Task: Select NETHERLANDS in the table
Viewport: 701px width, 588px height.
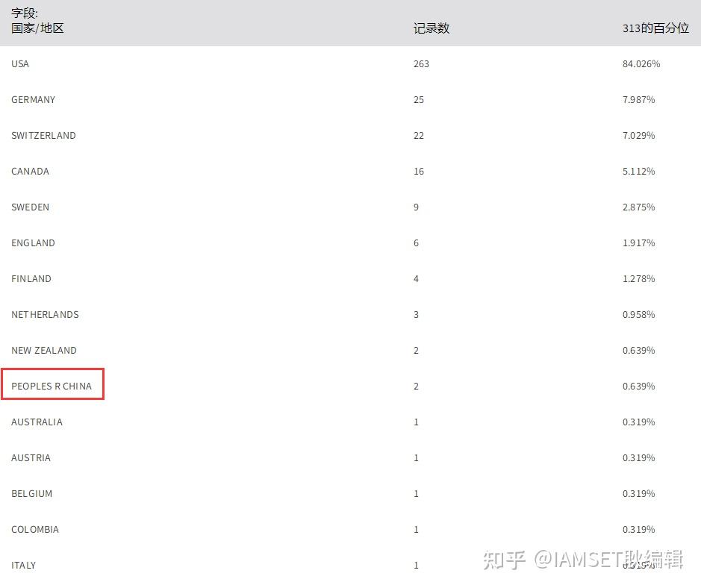Action: (45, 315)
